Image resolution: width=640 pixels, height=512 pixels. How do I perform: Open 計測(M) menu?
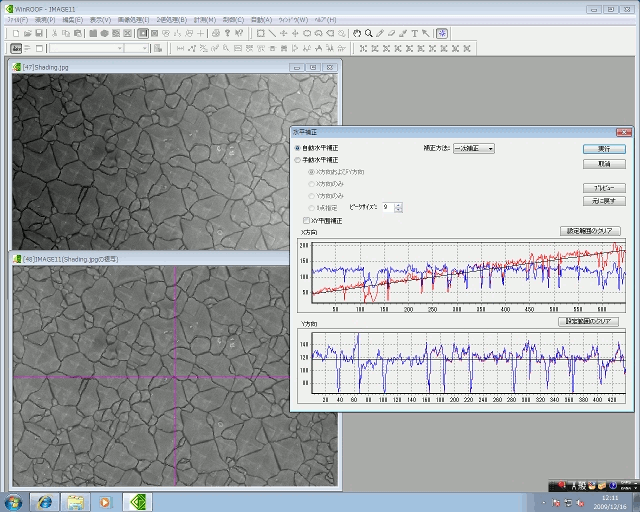pyautogui.click(x=204, y=20)
